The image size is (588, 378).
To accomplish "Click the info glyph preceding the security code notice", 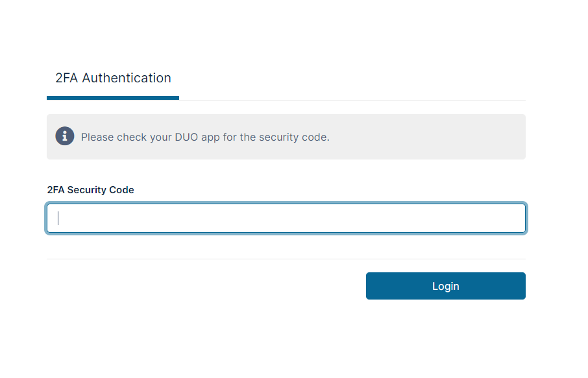I will coord(64,136).
